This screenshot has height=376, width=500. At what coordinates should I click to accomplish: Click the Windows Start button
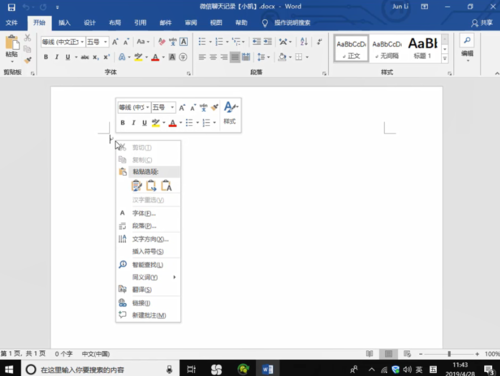click(9, 369)
